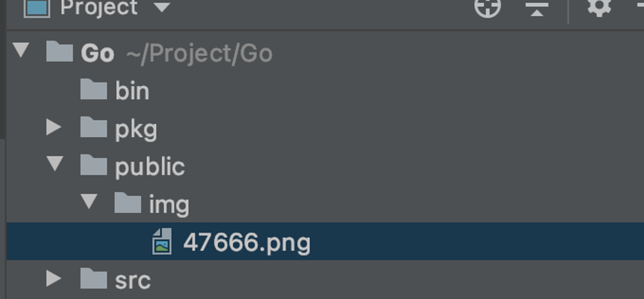644x299 pixels.
Task: Click the Collapse All icon in toolbar
Action: pos(537,8)
